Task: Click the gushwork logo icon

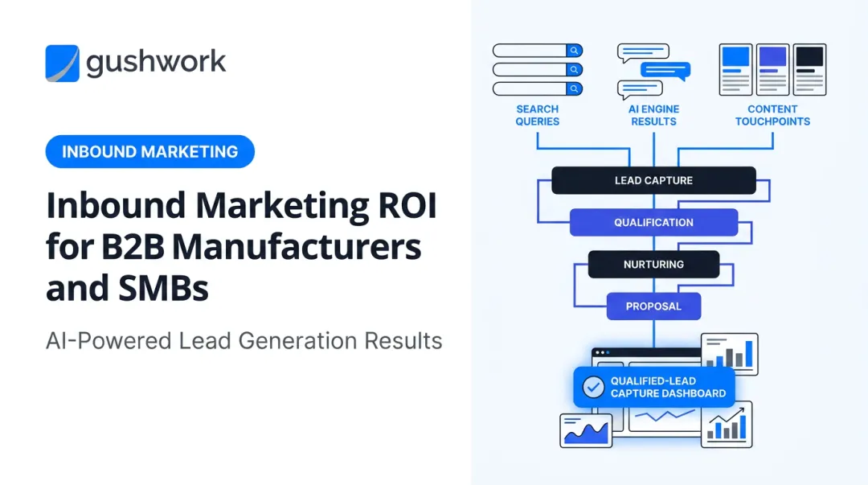Action: click(x=62, y=64)
